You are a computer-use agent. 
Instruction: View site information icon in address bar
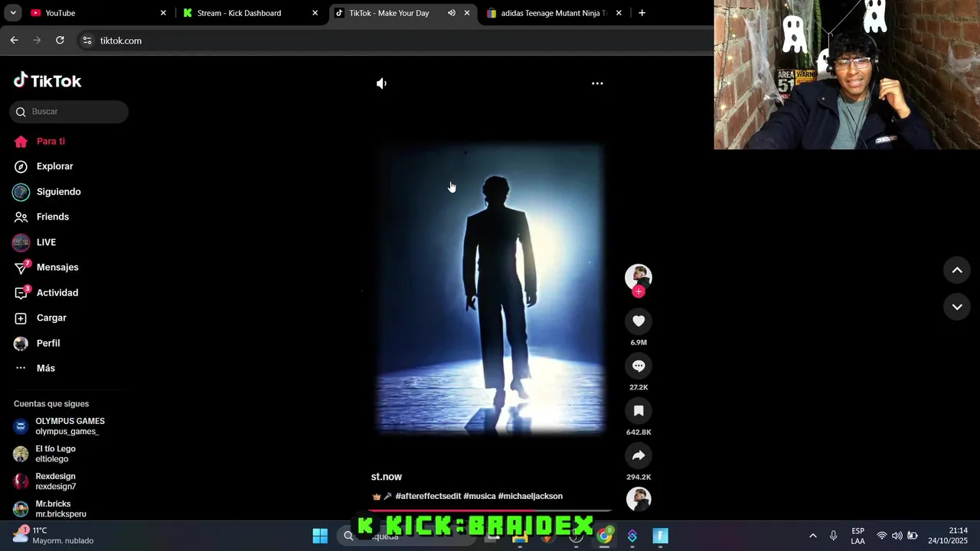click(x=87, y=41)
